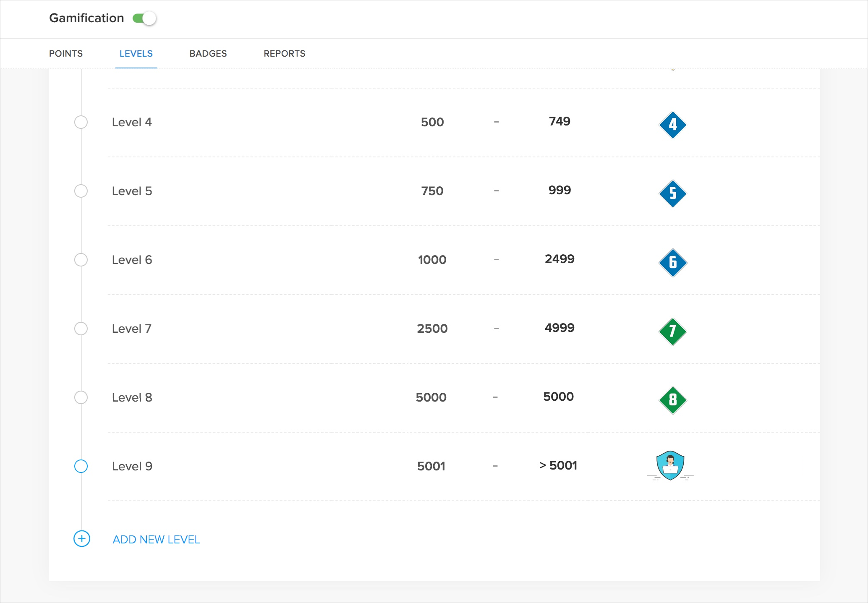This screenshot has width=868, height=603.
Task: Click the blue Level 4 diamond badge
Action: [x=672, y=125]
